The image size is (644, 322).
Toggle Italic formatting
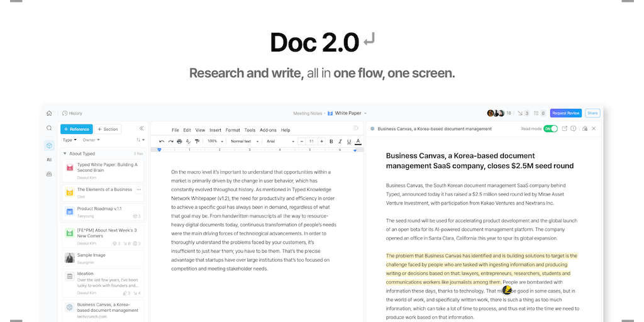click(340, 142)
